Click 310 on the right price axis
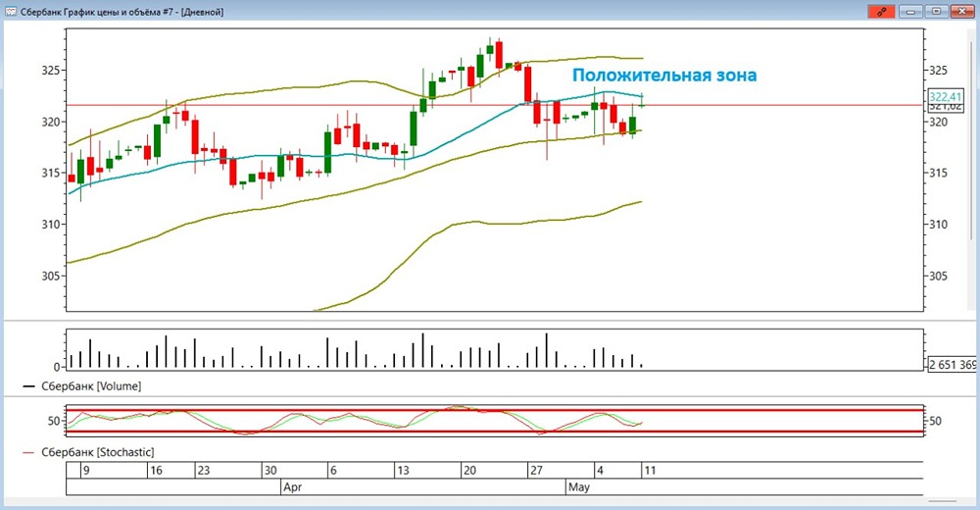 click(x=938, y=224)
